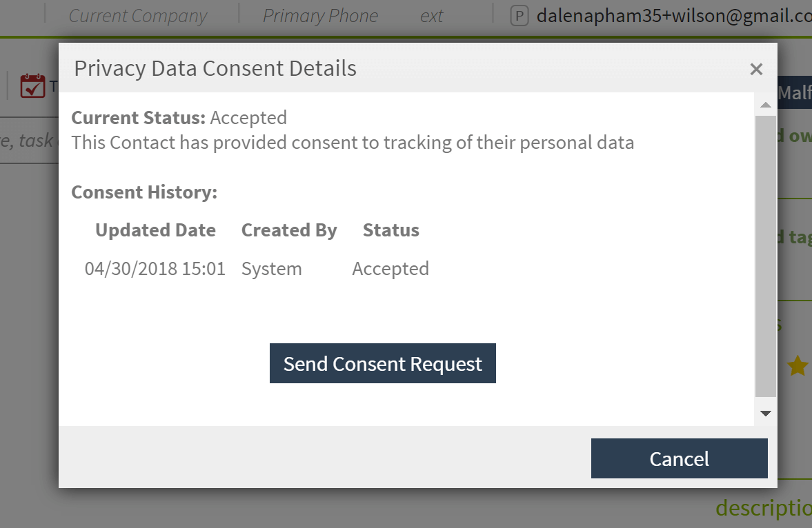Screen dimensions: 812x528
Task: Click the P primary email icon
Action: [519, 16]
